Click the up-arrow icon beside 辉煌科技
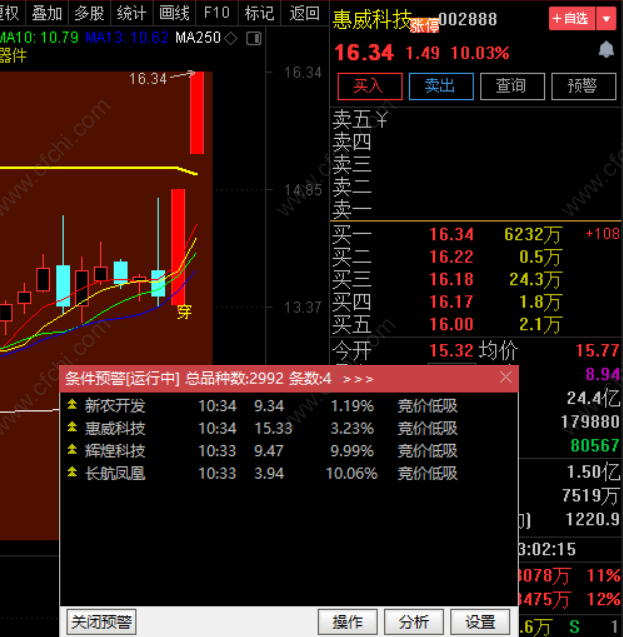 72,449
